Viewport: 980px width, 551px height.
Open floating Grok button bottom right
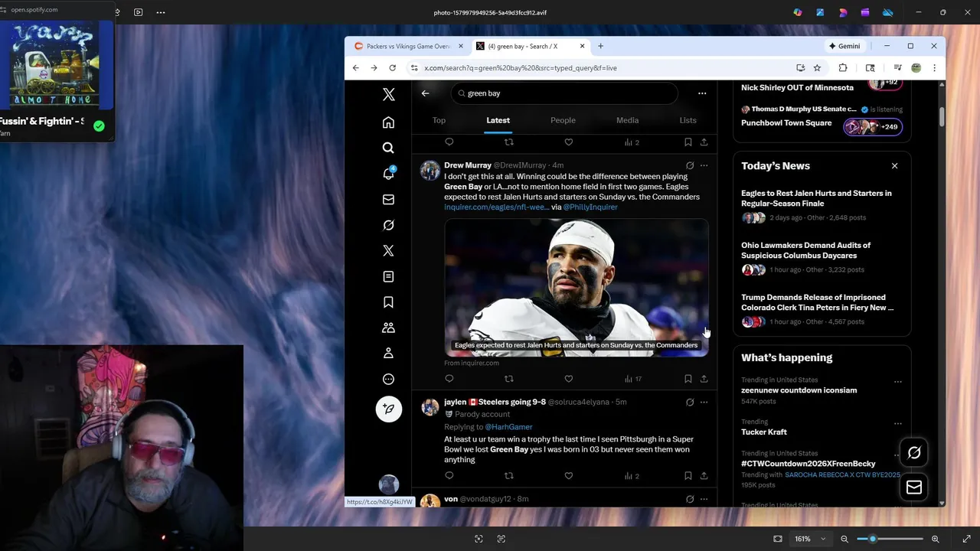(x=913, y=453)
